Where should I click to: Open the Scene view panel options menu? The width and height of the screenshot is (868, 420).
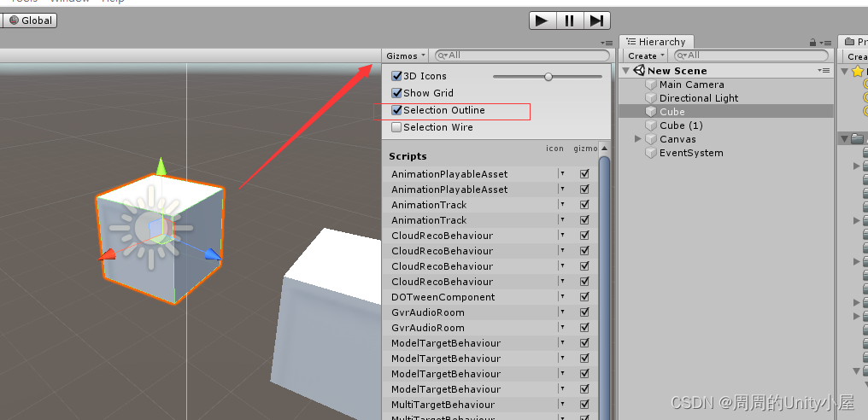tap(607, 43)
